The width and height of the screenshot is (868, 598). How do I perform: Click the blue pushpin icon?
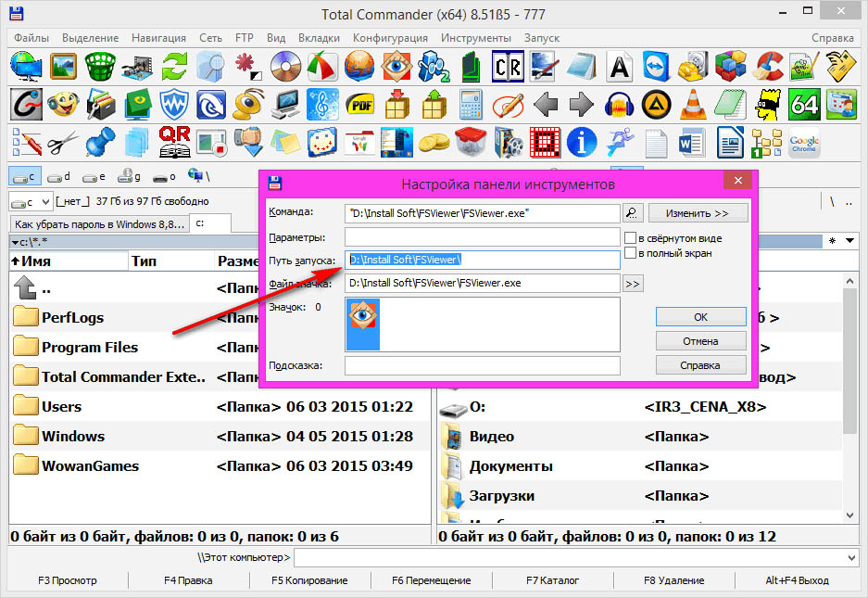point(100,143)
